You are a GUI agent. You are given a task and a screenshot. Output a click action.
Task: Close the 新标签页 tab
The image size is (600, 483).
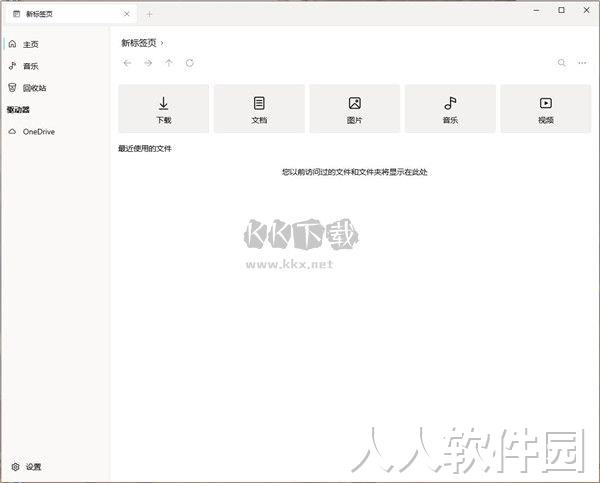(127, 14)
